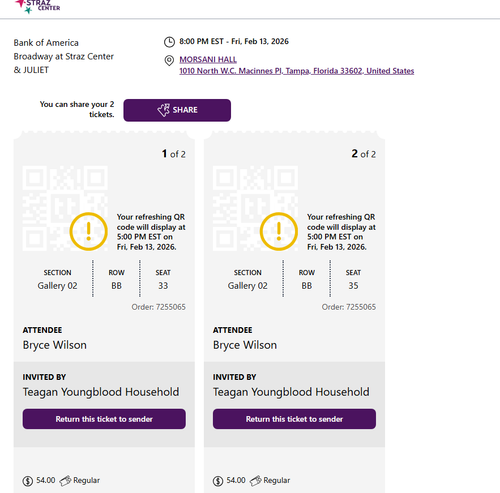This screenshot has height=493, width=500.
Task: Click the Regular ticket-type icon on ticket 2
Action: tap(256, 481)
